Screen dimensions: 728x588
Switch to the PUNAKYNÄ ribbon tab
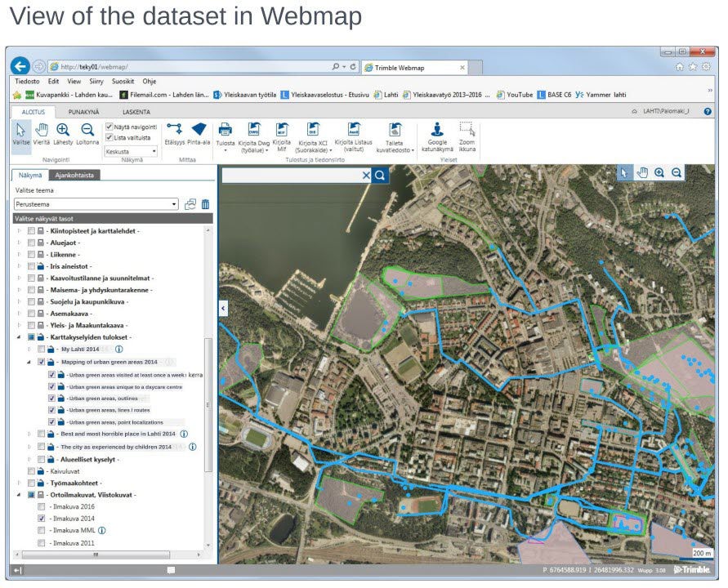[84, 111]
